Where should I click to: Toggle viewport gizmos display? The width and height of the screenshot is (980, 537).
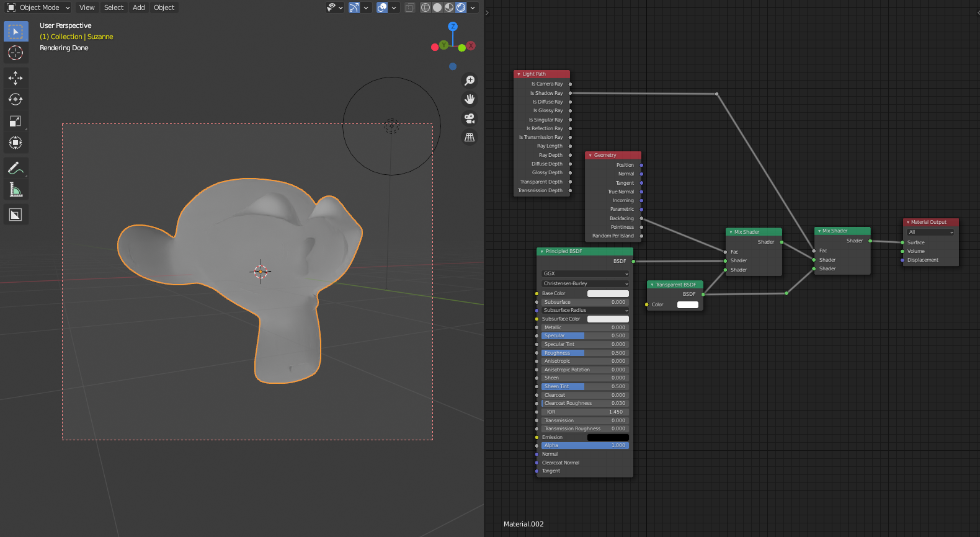(354, 7)
